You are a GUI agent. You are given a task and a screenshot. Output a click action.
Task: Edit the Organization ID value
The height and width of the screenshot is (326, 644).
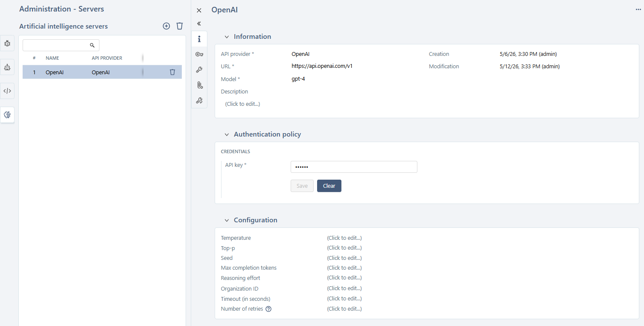click(344, 288)
